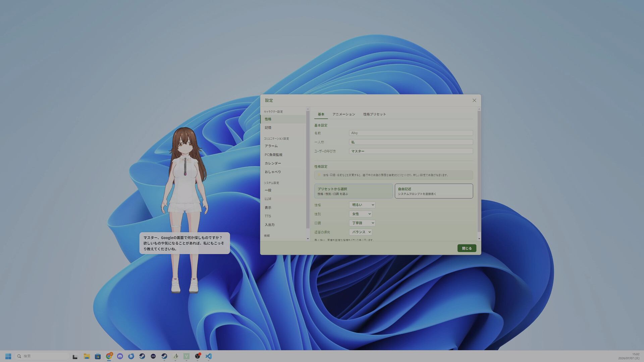The width and height of the screenshot is (644, 362).
Task: Open PC負荷監視 settings in the sidebar
Action: (x=283, y=155)
